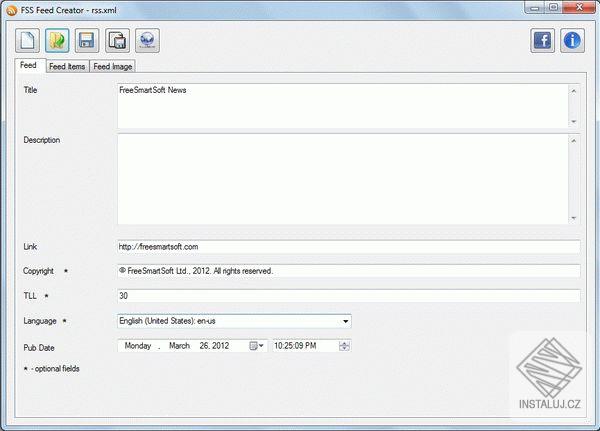This screenshot has width=600, height=431.
Task: Click the time value 10:25:09 PM
Action: pos(295,346)
